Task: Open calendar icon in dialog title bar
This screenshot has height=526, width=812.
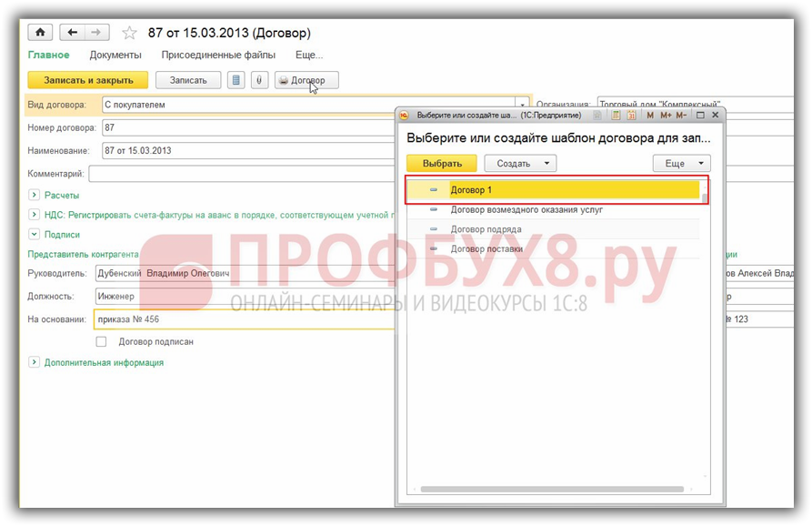Action: 631,116
